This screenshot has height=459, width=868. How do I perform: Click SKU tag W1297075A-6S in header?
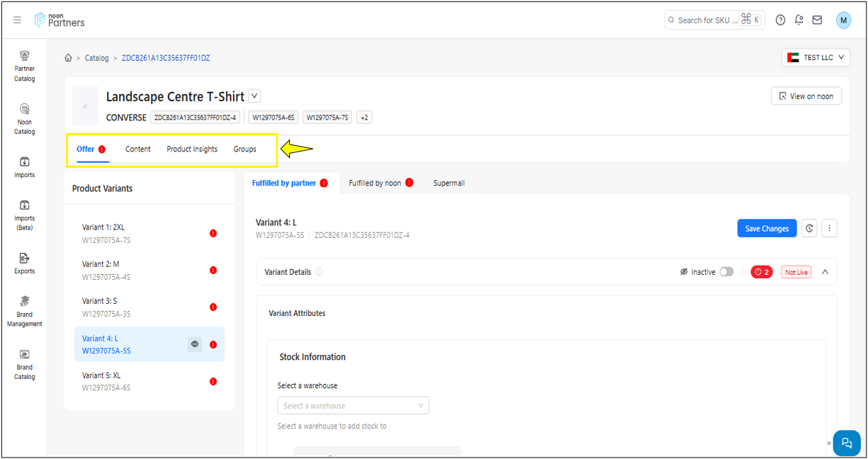273,118
